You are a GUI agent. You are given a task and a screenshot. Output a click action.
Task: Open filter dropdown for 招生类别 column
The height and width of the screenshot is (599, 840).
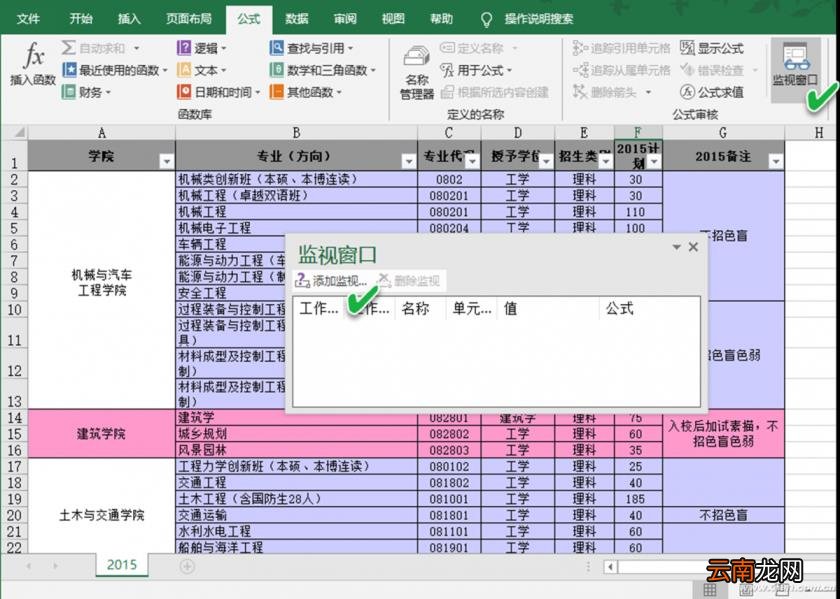coord(605,161)
